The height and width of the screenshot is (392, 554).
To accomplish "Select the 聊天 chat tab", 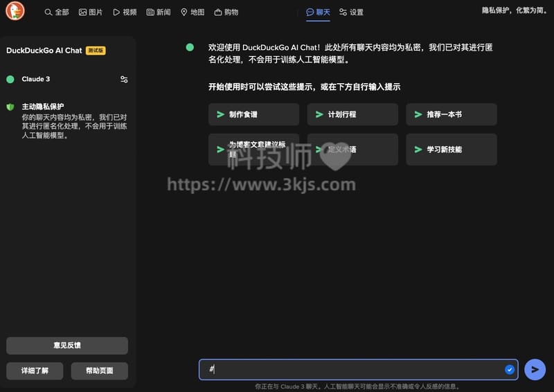I will (318, 12).
